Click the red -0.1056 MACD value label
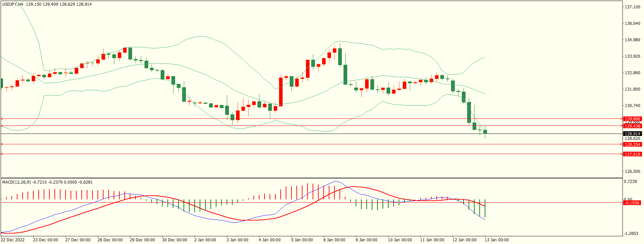This screenshot has height=244, width=644. [x=632, y=203]
